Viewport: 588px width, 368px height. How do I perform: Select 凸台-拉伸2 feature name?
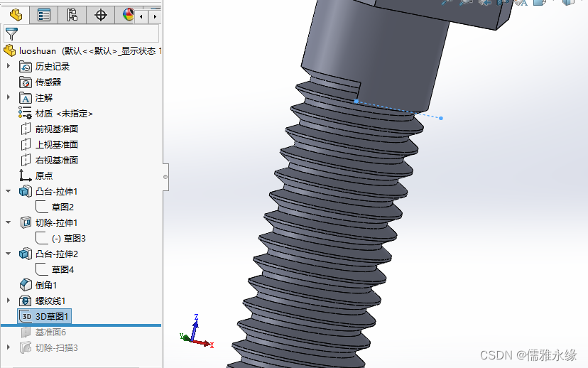pyautogui.click(x=57, y=254)
